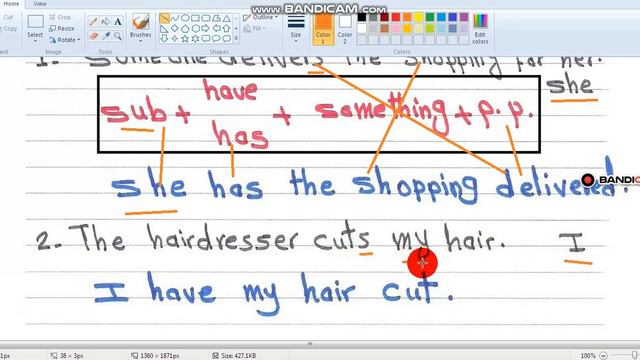
Task: Select the Magnifier tool
Action: 118,36
